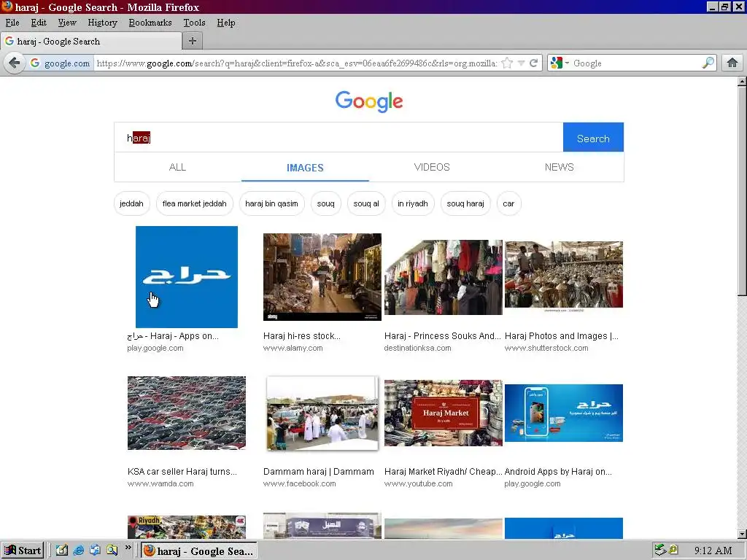
Task: Open the search engine selector dropdown
Action: point(560,63)
